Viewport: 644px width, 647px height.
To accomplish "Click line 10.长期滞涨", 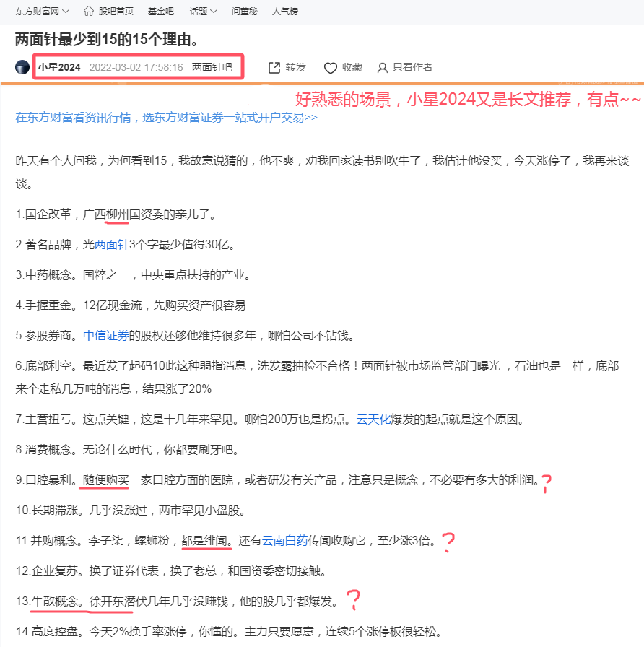I will (131, 511).
